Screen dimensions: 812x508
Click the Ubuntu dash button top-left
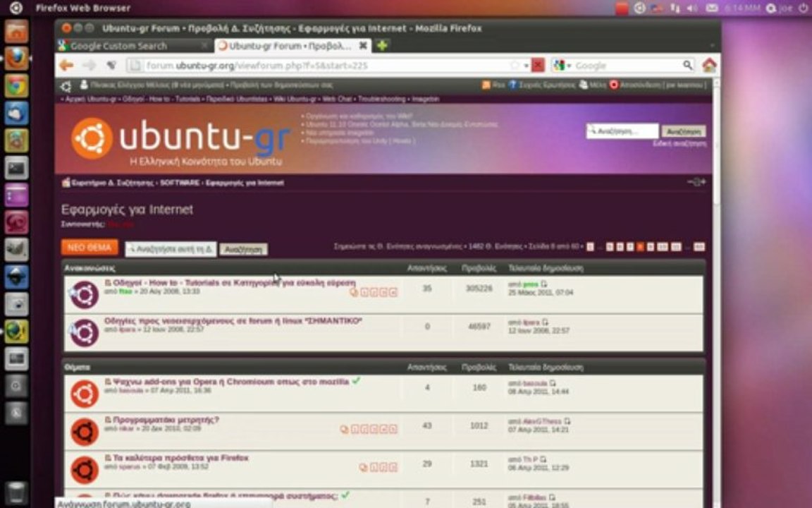pyautogui.click(x=16, y=8)
